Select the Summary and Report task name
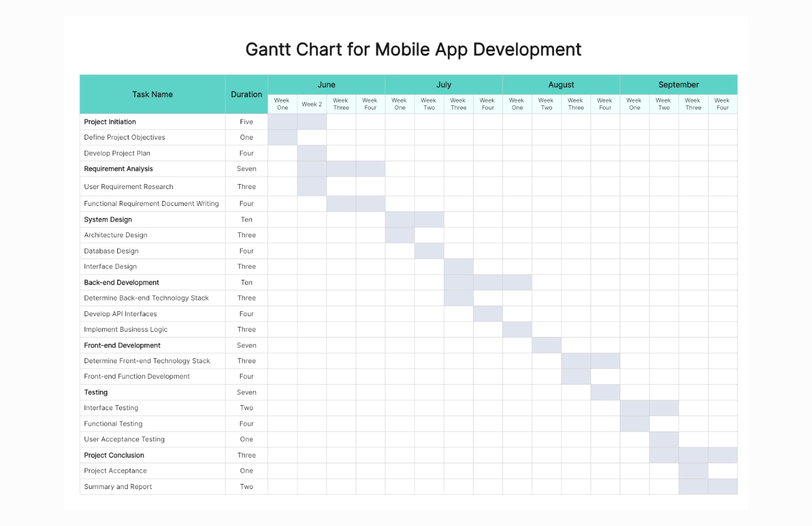 click(x=118, y=487)
